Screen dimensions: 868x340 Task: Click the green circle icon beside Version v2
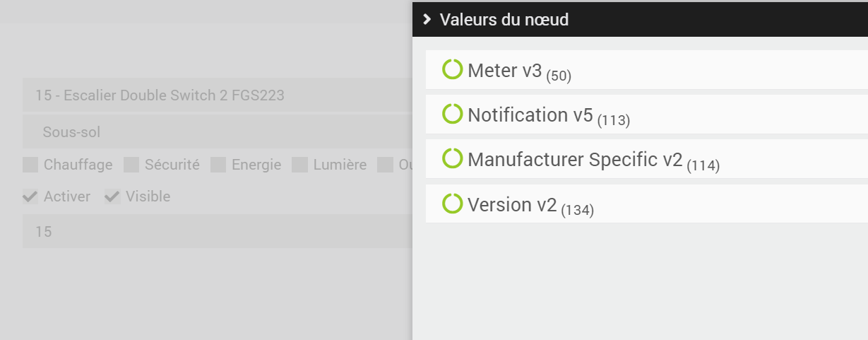click(x=452, y=204)
